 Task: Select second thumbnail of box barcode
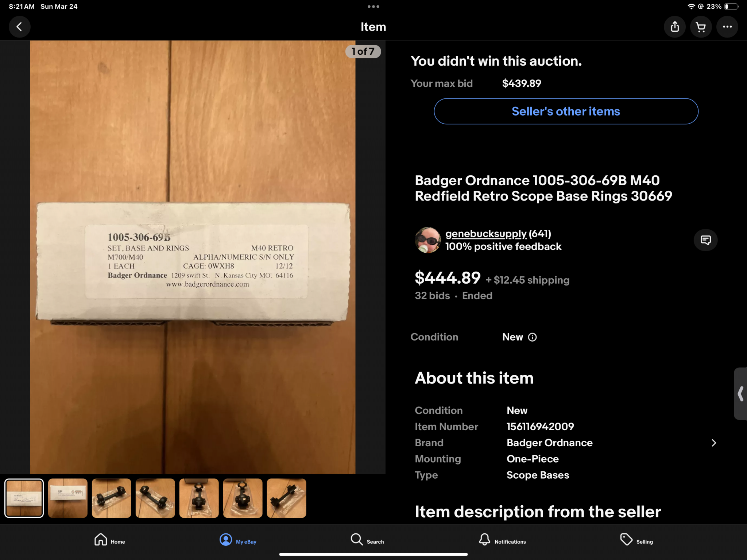coord(68,498)
